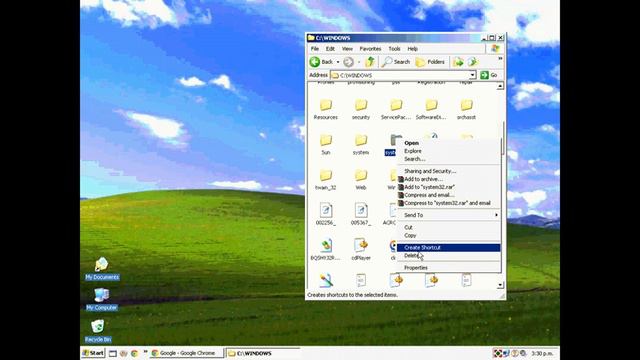Image resolution: width=640 pixels, height=360 pixels.
Task: Select the Resources folder icon
Action: click(326, 105)
